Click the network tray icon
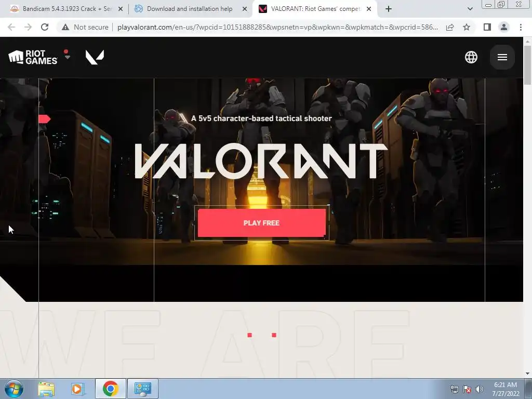Screen dimensions: 532x399 (454, 389)
